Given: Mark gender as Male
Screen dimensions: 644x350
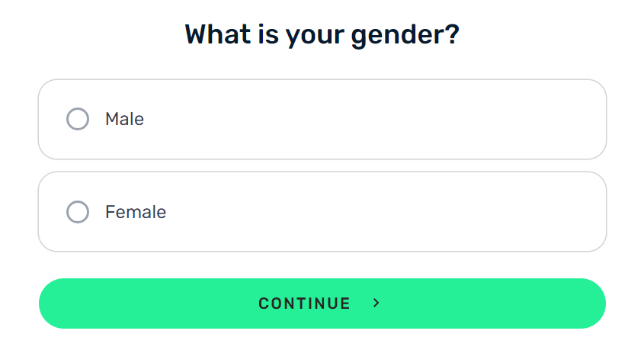Looking at the screenshot, I should 78,119.
